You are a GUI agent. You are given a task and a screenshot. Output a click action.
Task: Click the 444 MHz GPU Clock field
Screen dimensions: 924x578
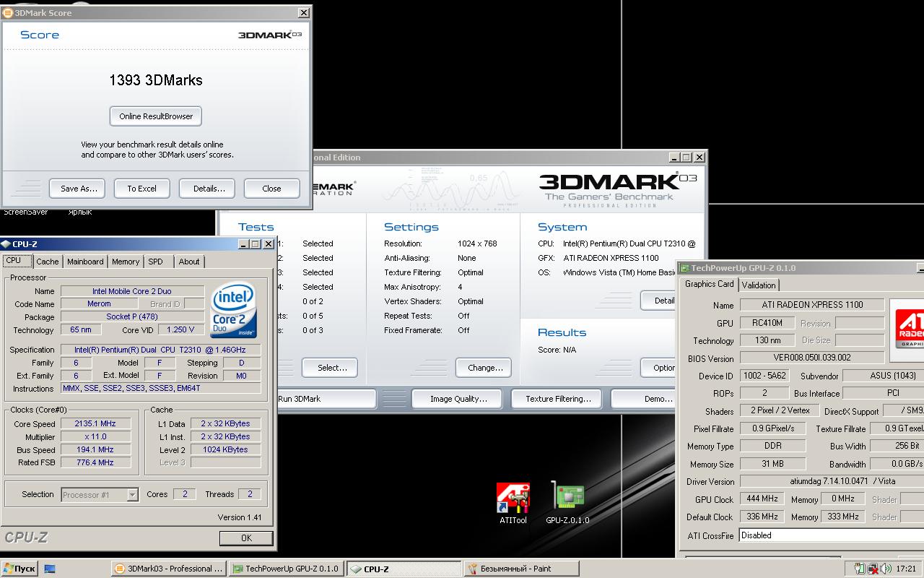click(x=762, y=499)
